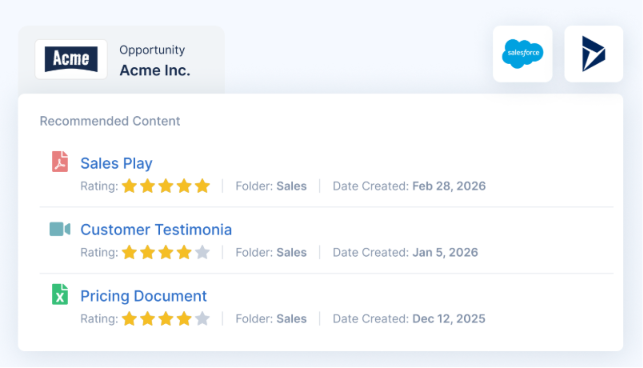Click the Sales folder of Pricing Document
Viewport: 643px width, 368px height.
click(x=292, y=319)
